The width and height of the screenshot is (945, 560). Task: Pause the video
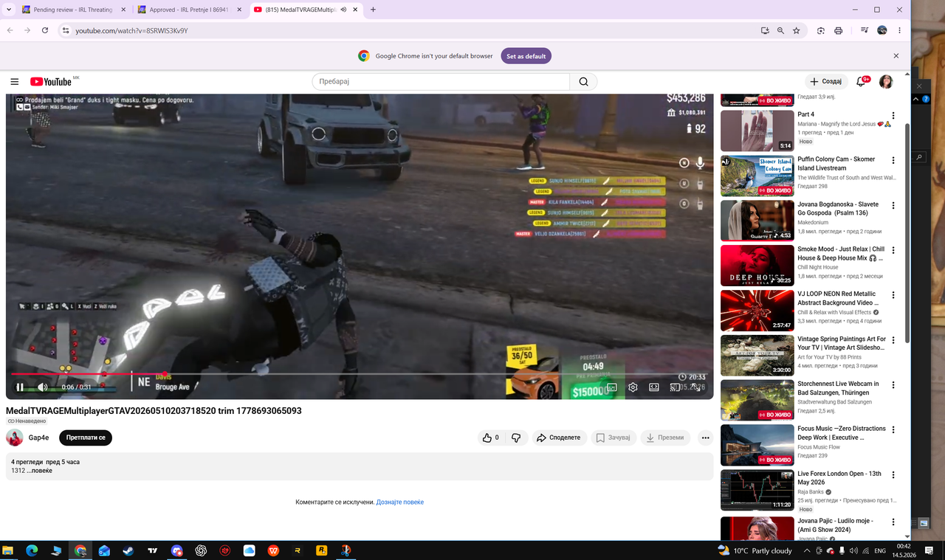20,387
